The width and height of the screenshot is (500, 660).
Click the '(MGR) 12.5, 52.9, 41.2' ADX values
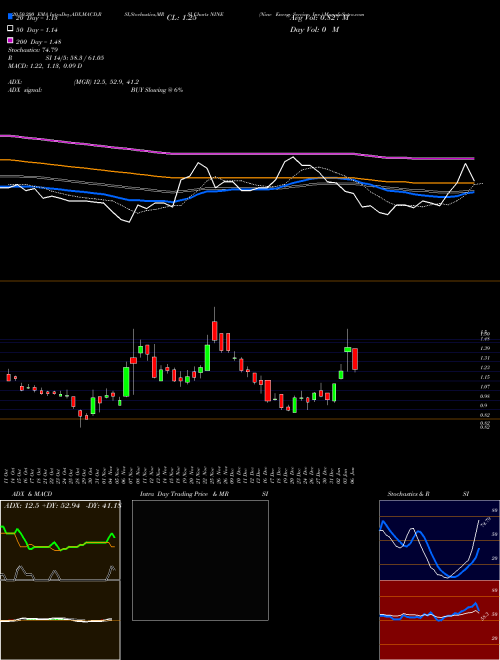pos(106,82)
